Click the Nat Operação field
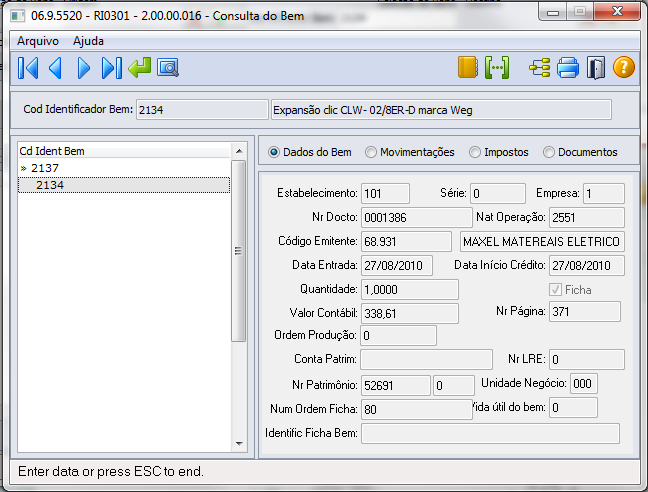This screenshot has height=492, width=648. [587, 218]
